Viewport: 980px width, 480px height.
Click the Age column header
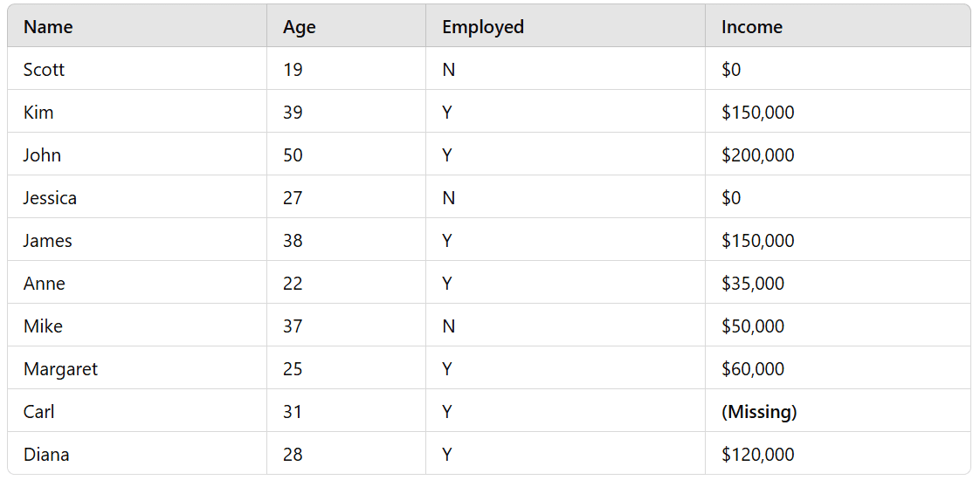pos(346,27)
